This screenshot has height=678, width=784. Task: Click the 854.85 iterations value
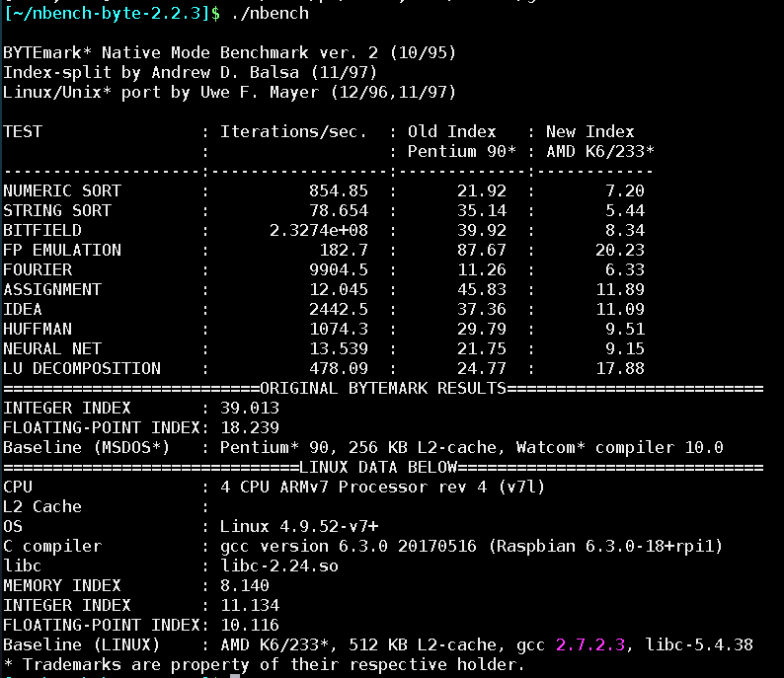click(339, 190)
